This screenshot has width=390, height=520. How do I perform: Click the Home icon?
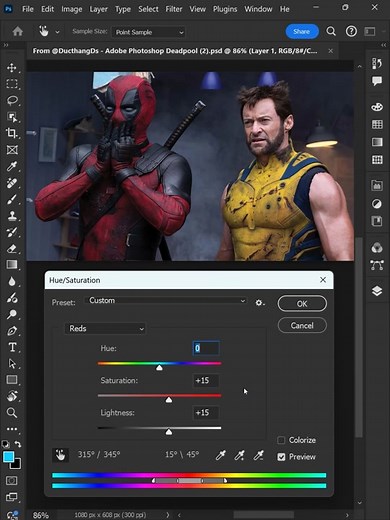tap(17, 32)
